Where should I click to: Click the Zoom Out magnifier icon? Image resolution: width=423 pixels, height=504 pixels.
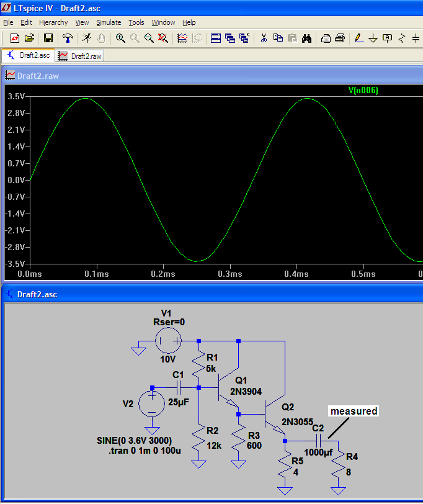(149, 38)
